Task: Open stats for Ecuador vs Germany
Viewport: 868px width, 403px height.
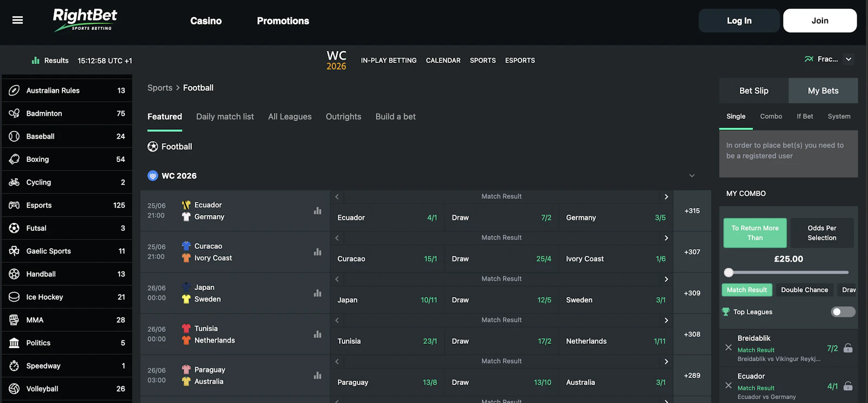Action: point(317,211)
